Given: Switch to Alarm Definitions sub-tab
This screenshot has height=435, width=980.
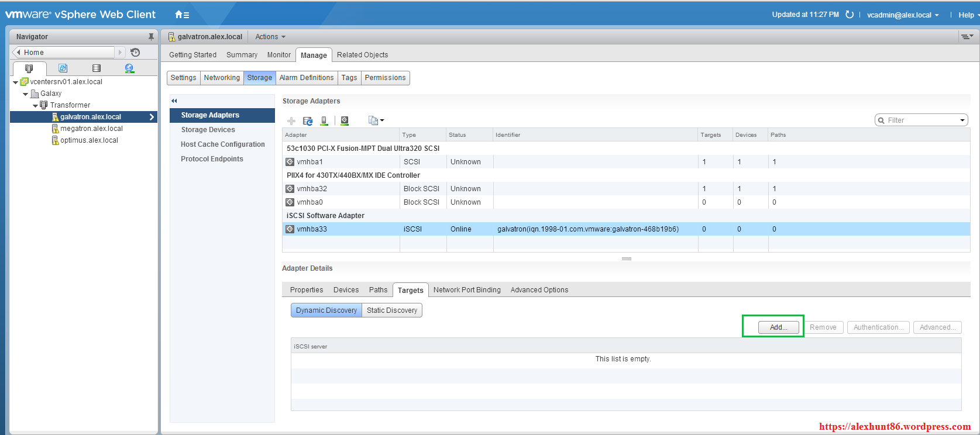Looking at the screenshot, I should coord(307,78).
